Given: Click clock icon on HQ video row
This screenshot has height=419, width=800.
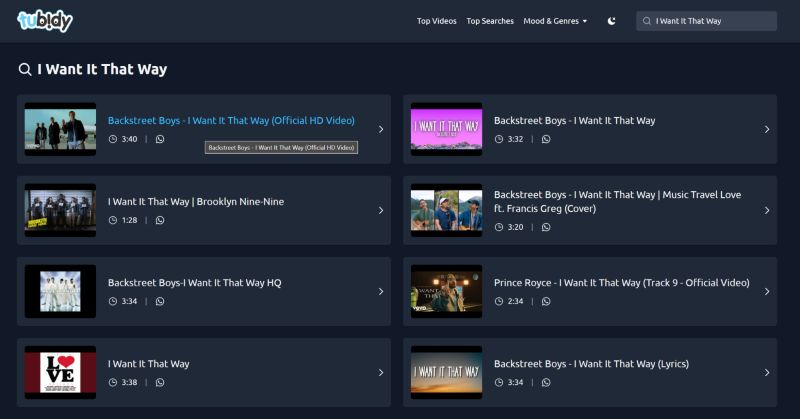Looking at the screenshot, I should pos(113,301).
